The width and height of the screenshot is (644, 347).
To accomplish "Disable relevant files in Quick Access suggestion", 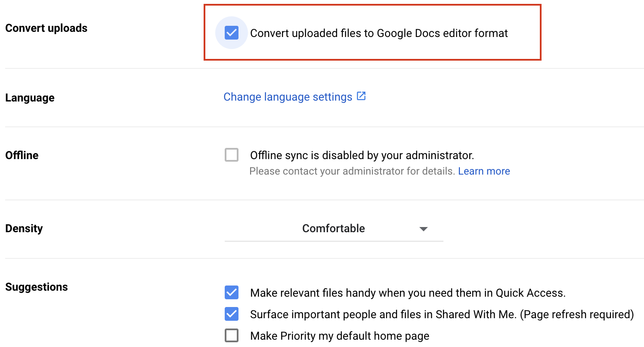I will 232,293.
